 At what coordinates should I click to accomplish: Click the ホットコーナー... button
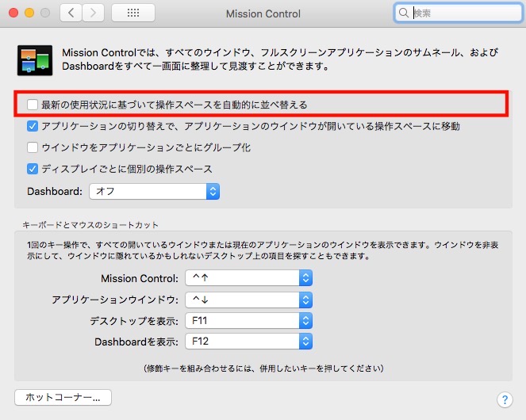pyautogui.click(x=63, y=398)
